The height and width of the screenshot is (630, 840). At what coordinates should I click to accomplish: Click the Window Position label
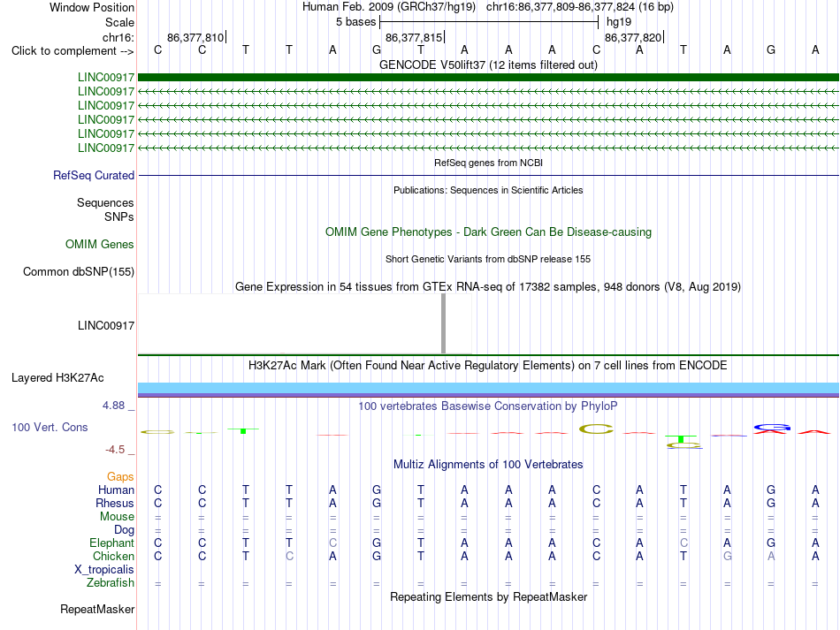92,7
